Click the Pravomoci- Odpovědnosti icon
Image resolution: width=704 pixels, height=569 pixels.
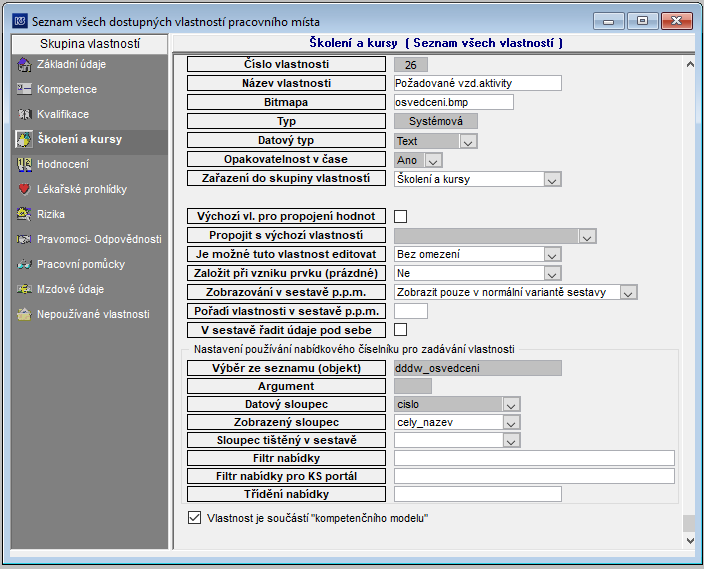24,239
